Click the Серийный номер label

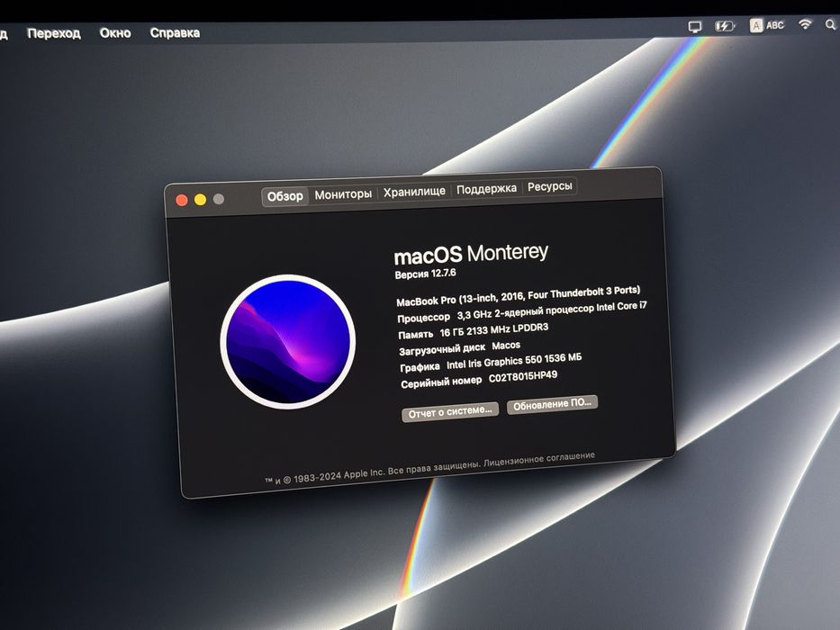441,382
